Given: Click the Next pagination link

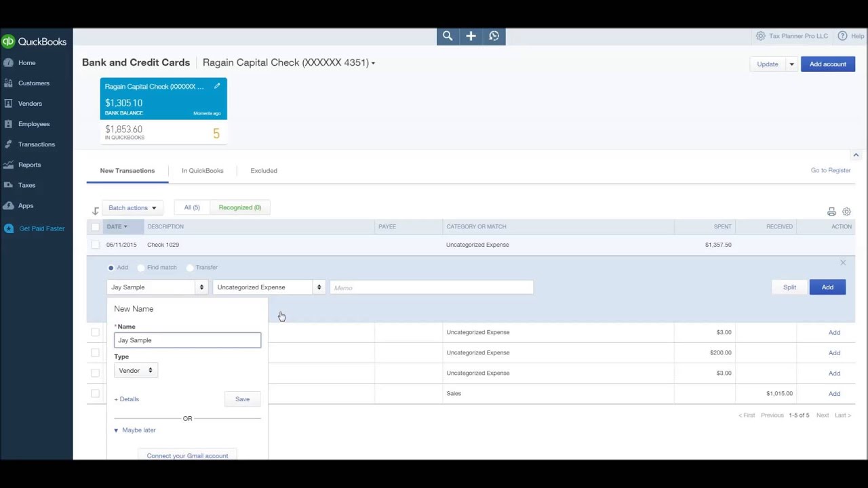Looking at the screenshot, I should coord(822,415).
